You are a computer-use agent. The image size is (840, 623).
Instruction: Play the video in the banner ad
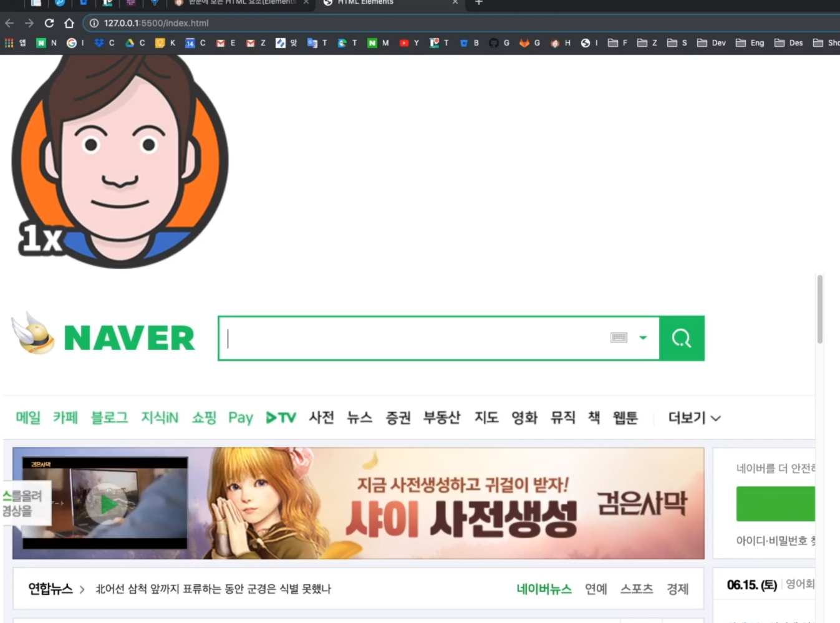click(x=109, y=504)
